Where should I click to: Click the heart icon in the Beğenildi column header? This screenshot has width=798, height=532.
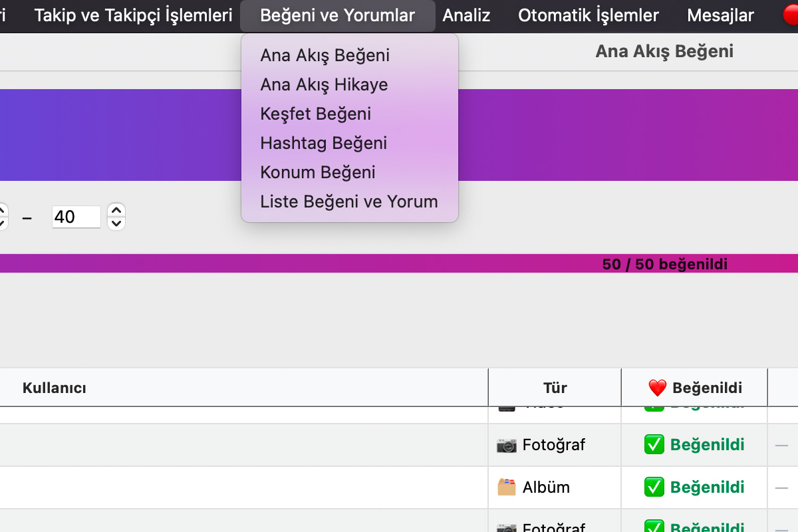(657, 388)
